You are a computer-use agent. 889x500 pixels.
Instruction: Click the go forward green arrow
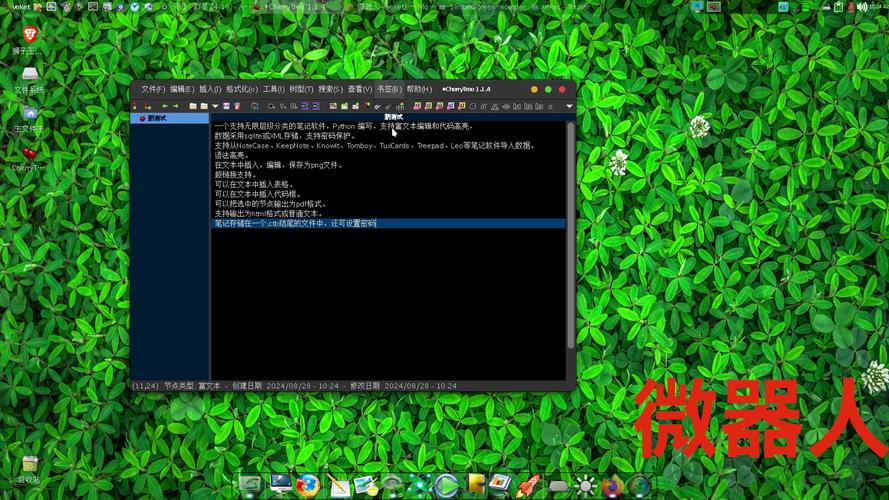click(x=176, y=106)
